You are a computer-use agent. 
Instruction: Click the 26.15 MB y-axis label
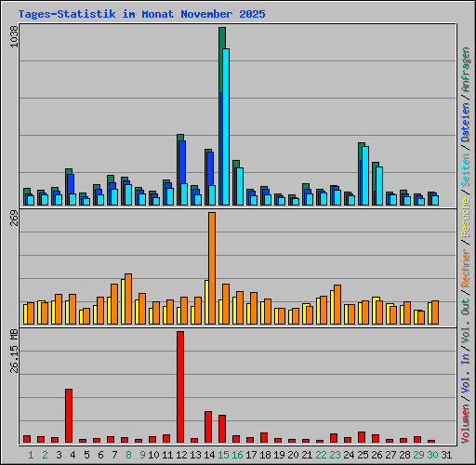click(14, 352)
